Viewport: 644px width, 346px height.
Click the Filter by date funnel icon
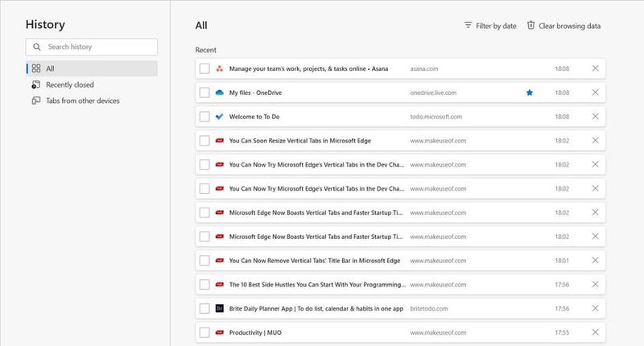468,26
